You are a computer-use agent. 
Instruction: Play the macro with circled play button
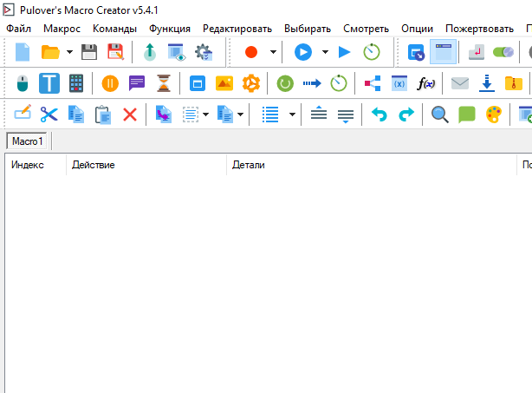[x=303, y=52]
